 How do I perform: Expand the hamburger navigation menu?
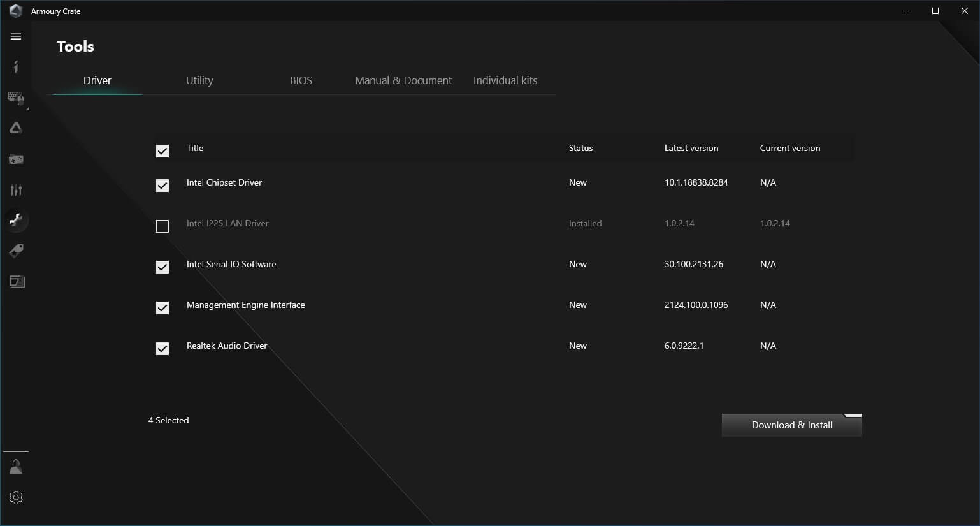pyautogui.click(x=16, y=37)
